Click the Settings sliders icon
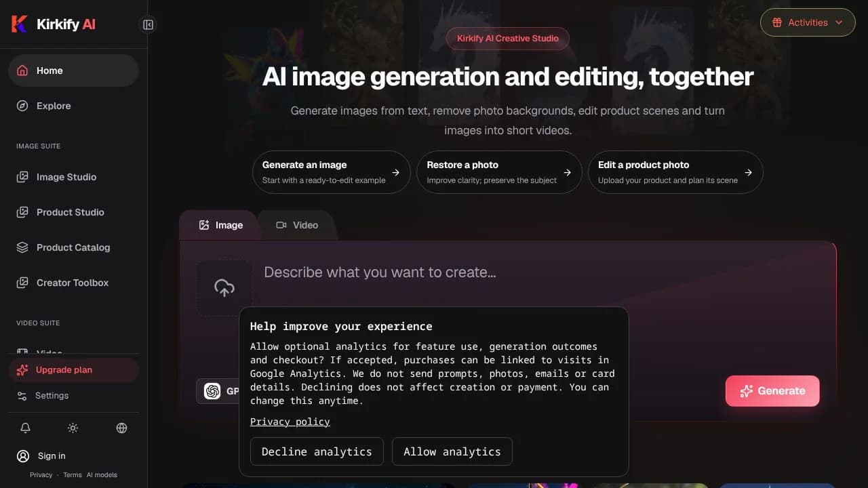Image resolution: width=868 pixels, height=488 pixels. pyautogui.click(x=22, y=396)
